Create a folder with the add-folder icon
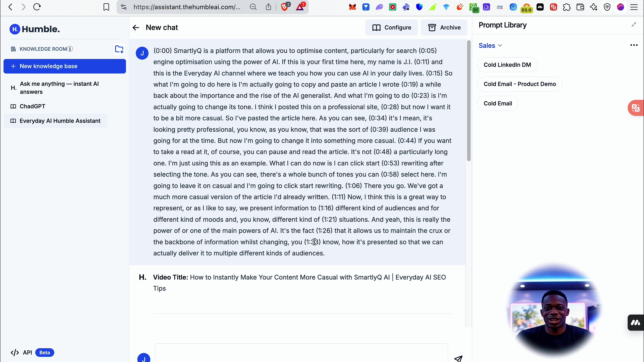The image size is (644, 362). click(119, 49)
